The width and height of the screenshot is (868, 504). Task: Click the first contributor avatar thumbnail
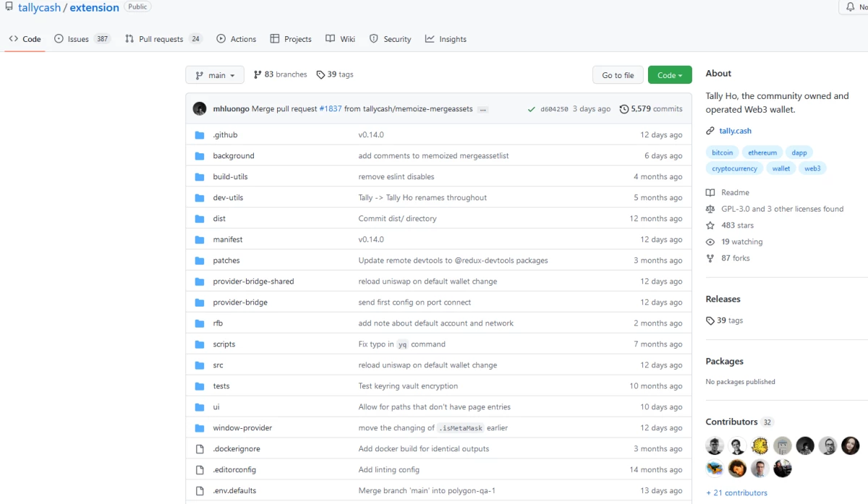[x=715, y=445]
